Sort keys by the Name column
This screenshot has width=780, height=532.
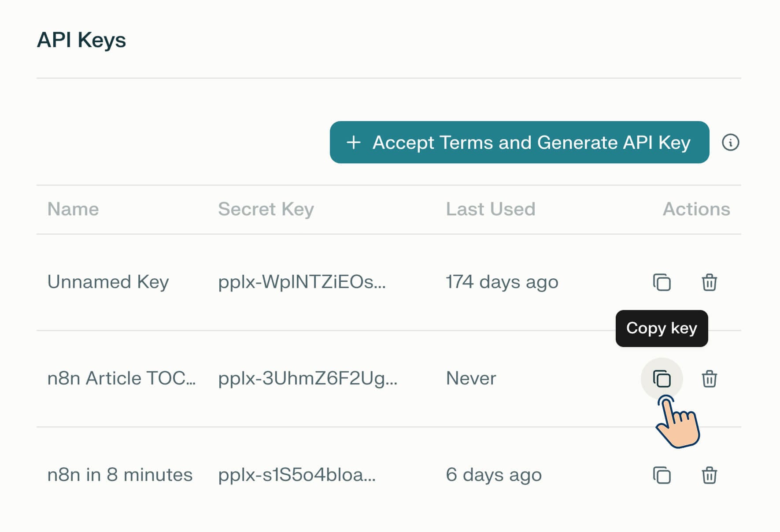pos(73,209)
